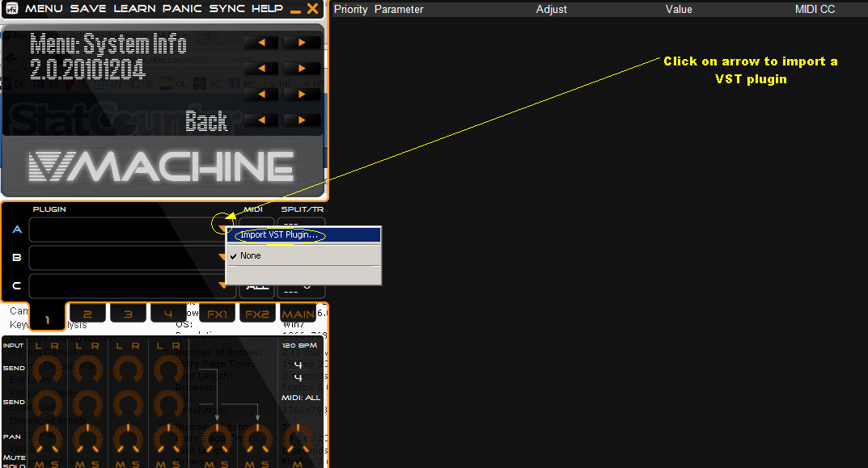The height and width of the screenshot is (468, 868).
Task: Select None in the plugin popup menu
Action: point(304,255)
